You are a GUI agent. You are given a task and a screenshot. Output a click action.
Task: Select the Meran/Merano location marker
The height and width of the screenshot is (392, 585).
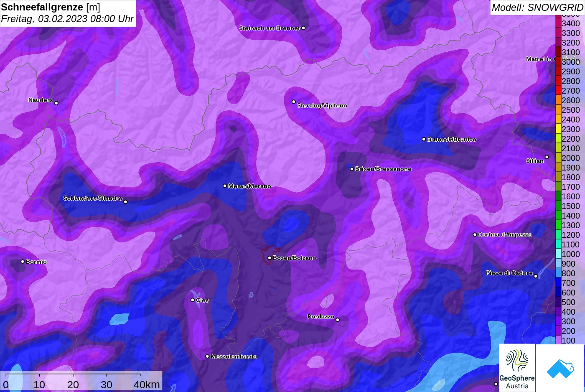tap(225, 186)
